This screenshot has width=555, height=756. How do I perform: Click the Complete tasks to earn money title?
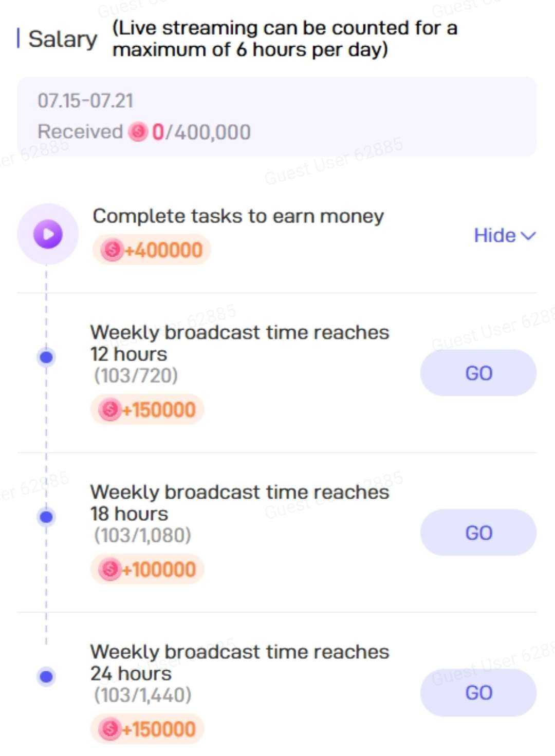[238, 216]
